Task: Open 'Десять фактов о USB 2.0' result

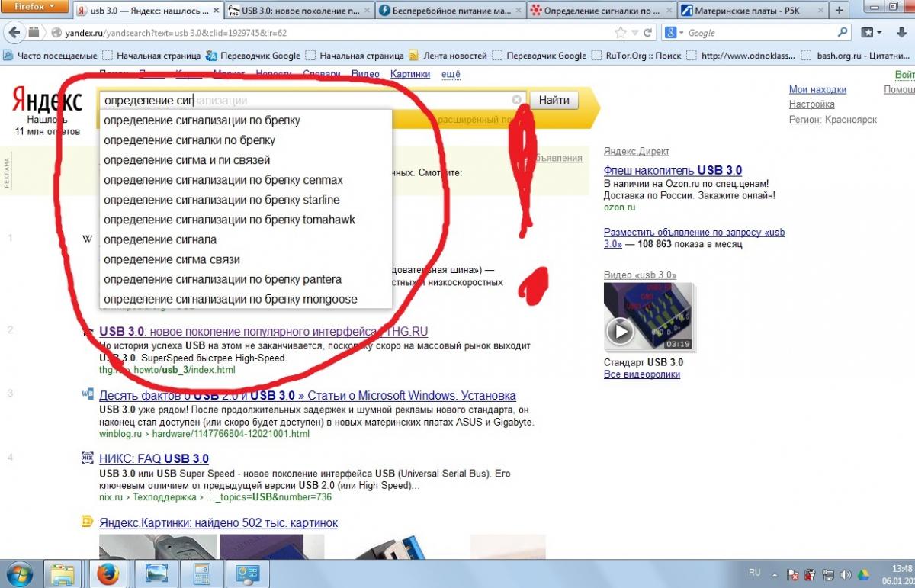Action: click(307, 395)
